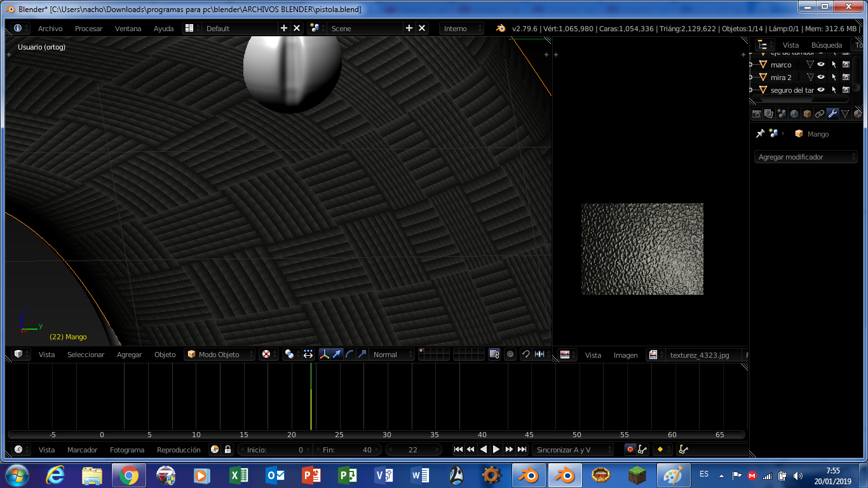The width and height of the screenshot is (868, 488).
Task: Expand the marco object in the outliner
Action: point(751,65)
